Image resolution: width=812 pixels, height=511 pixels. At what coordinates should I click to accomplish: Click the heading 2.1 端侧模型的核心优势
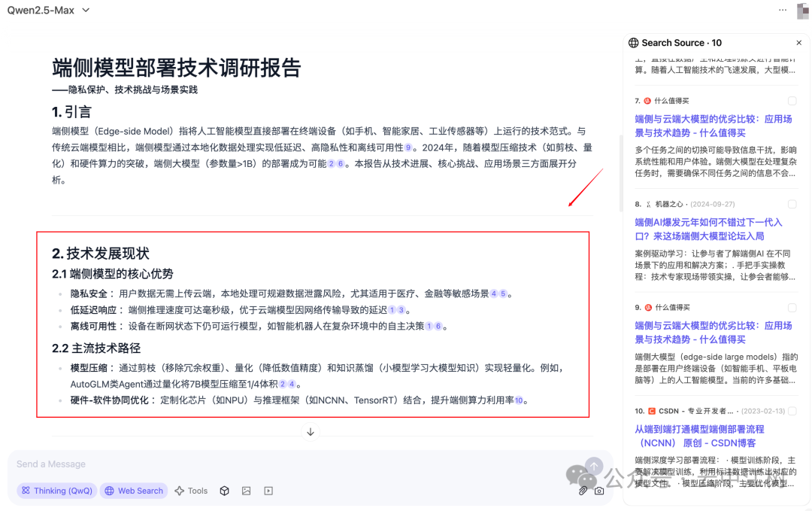(x=112, y=274)
